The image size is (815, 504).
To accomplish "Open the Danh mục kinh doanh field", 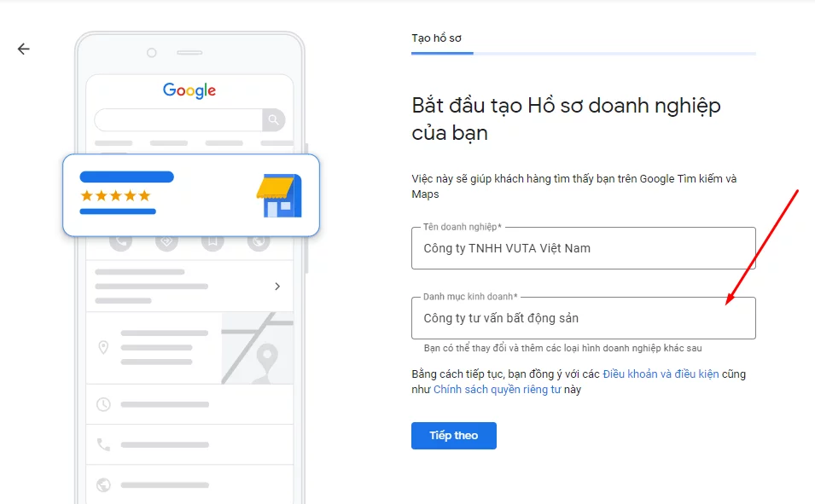I will point(583,318).
